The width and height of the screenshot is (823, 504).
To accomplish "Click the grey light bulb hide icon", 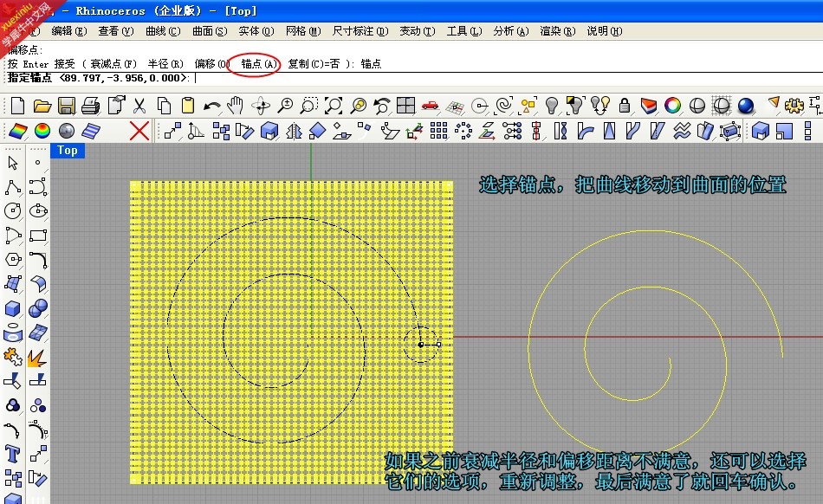I will click(x=551, y=106).
